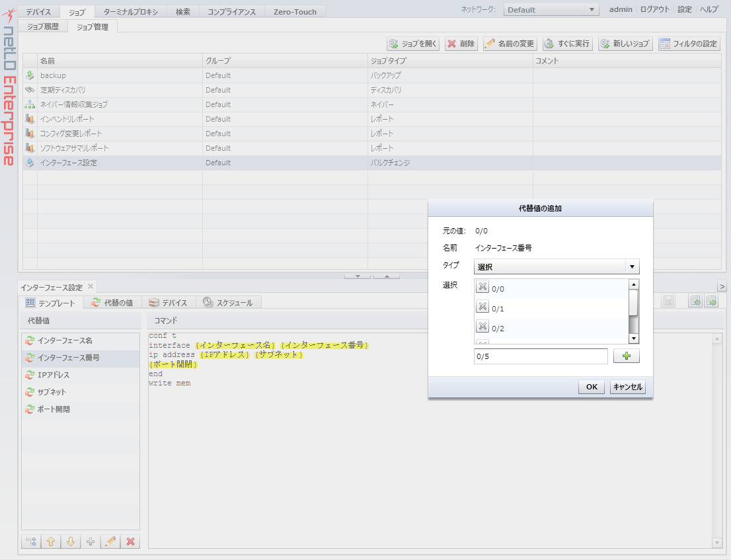This screenshot has height=560, width=731.
Task: Confirm dialog with OK button
Action: coord(592,387)
